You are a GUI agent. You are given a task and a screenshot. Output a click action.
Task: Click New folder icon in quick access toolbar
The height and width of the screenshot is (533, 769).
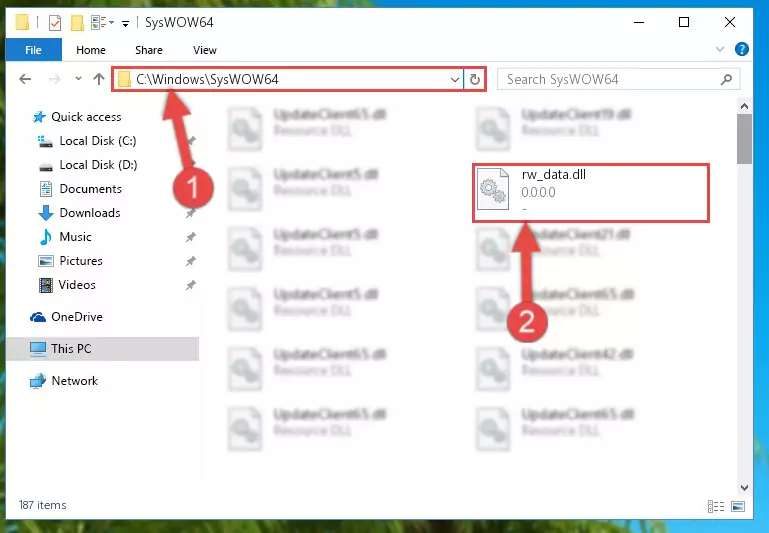point(77,23)
